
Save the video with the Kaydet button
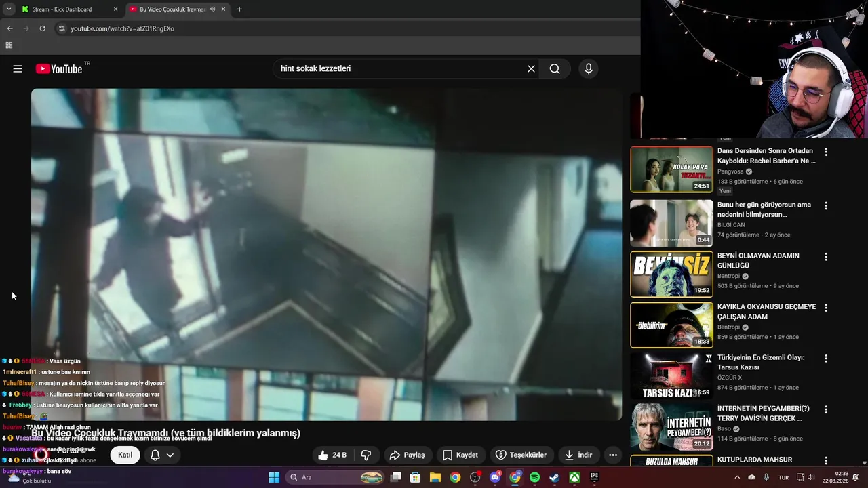[x=460, y=455]
